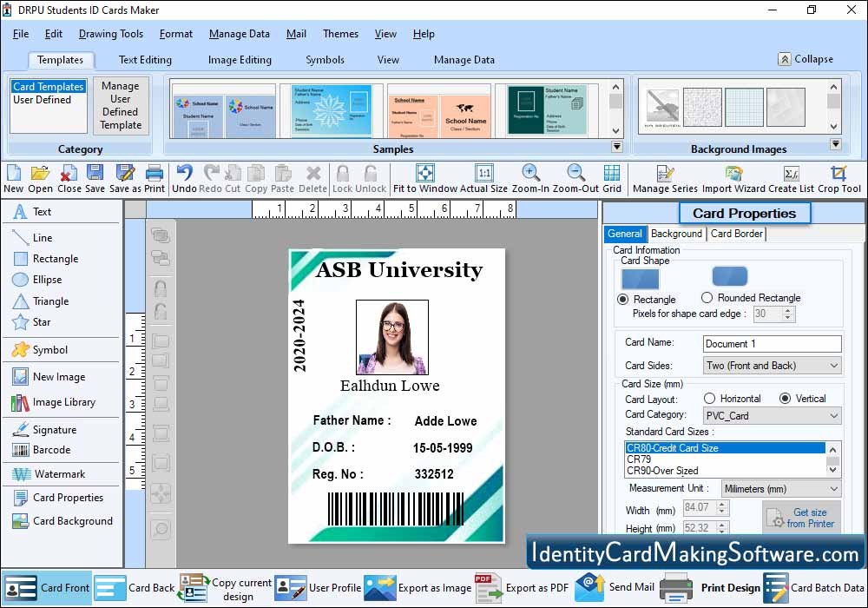Select the Star shape tool
This screenshot has width=868, height=608.
[x=31, y=321]
